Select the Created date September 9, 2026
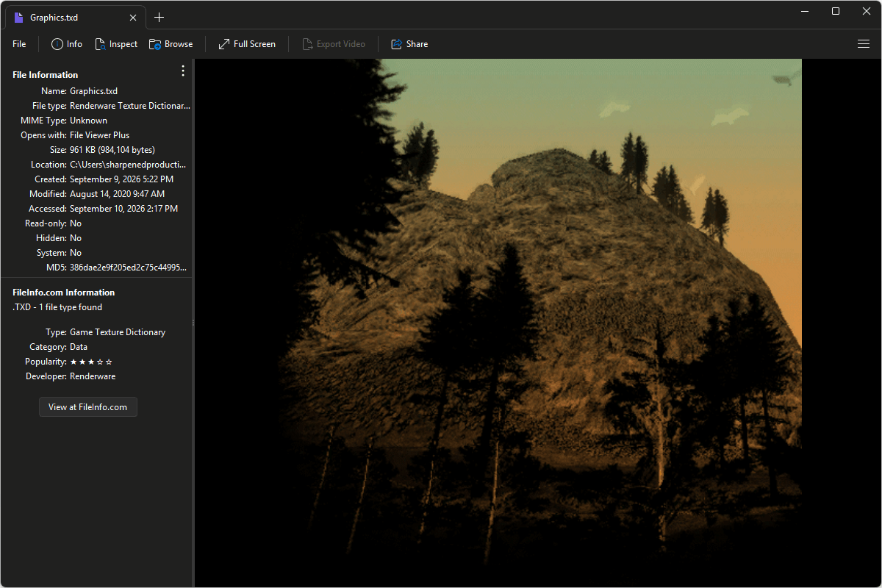Image resolution: width=882 pixels, height=588 pixels. (x=121, y=179)
